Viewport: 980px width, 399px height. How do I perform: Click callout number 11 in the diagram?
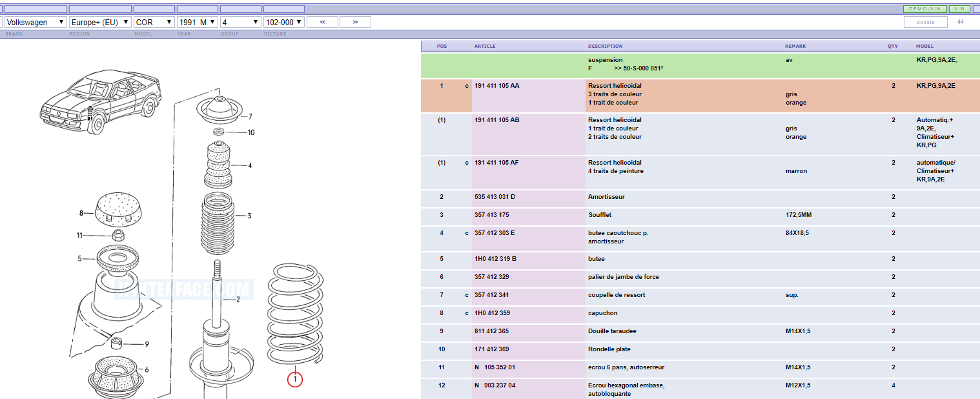[x=80, y=235]
